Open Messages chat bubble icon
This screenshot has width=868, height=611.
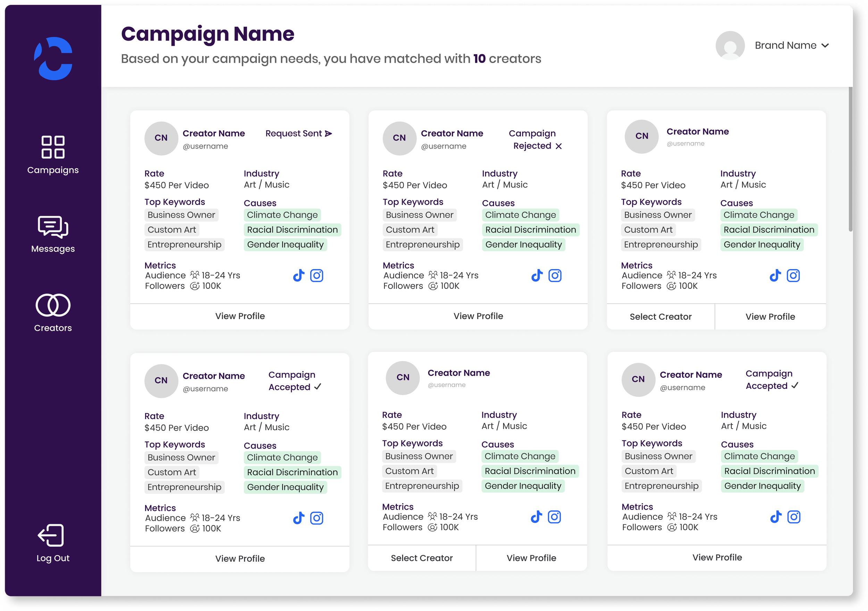pos(53,227)
